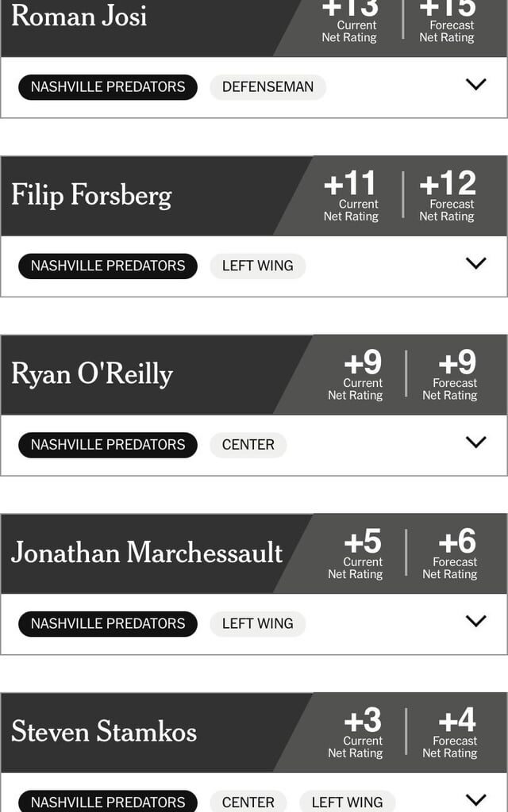Click the Left Wing tag for Marchessault
The height and width of the screenshot is (812, 508).
[x=256, y=623]
